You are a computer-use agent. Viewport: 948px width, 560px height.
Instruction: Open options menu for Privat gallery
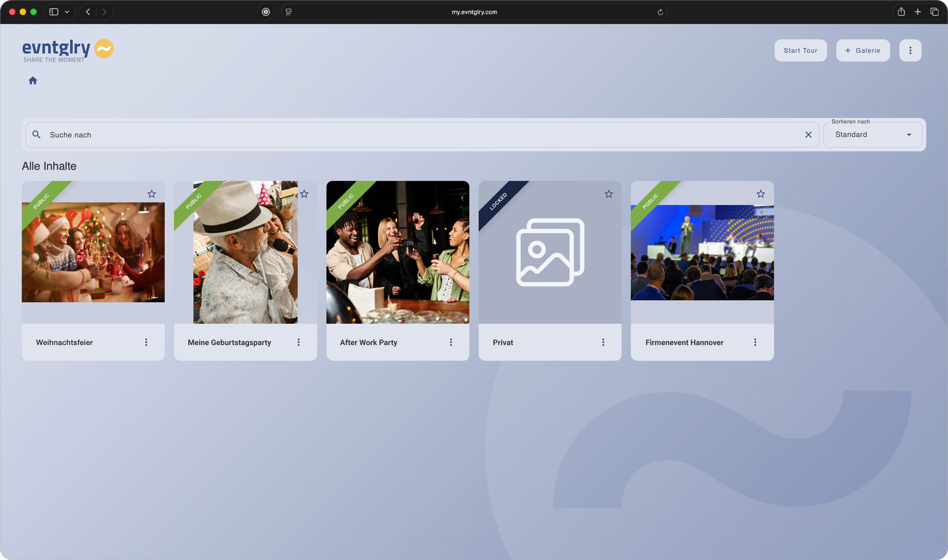[603, 342]
